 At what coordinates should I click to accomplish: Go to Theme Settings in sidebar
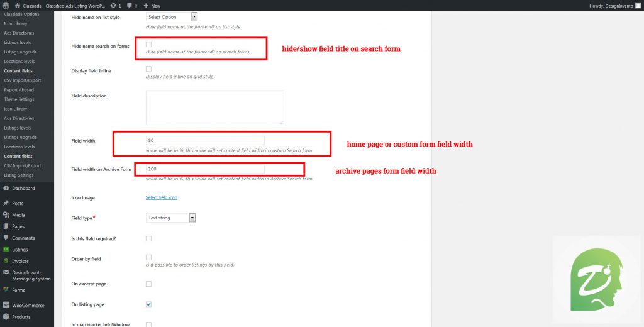coord(19,99)
